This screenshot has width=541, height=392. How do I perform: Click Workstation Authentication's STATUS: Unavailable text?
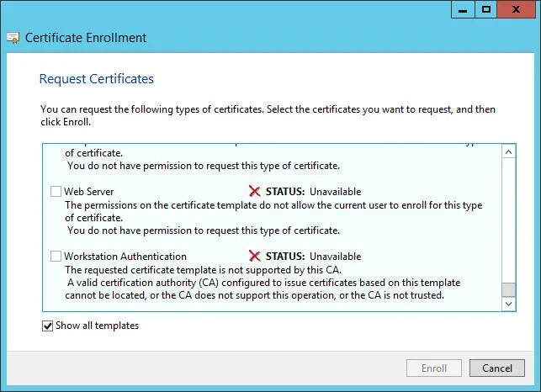pos(313,257)
